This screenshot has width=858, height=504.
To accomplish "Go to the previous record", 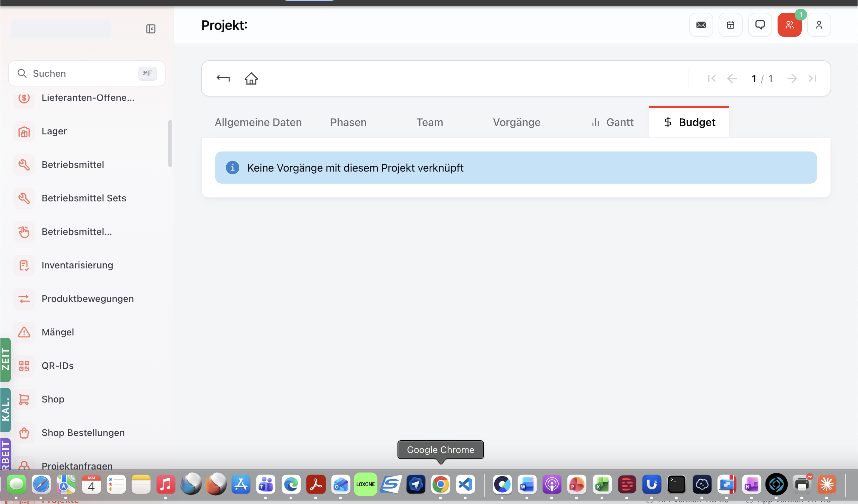I will click(x=732, y=78).
